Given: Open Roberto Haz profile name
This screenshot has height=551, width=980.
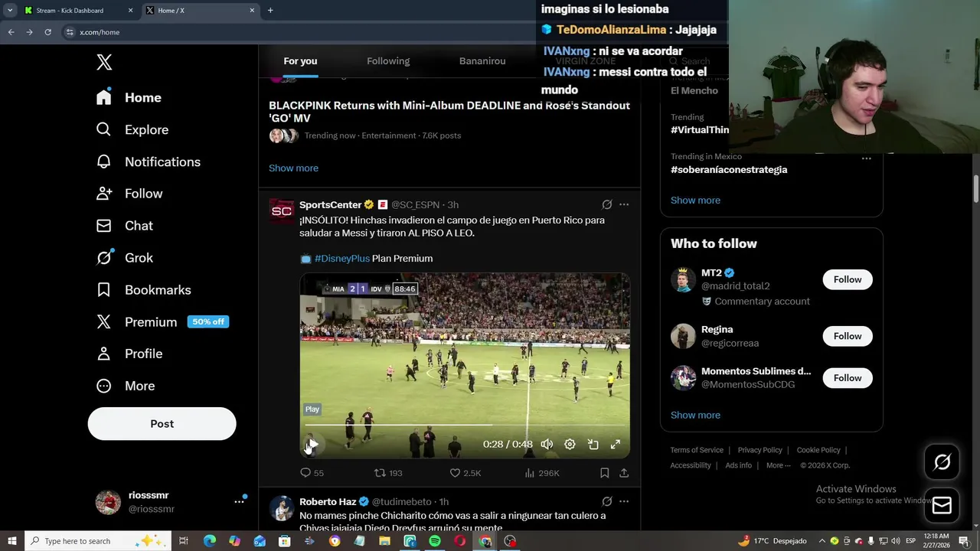Looking at the screenshot, I should click(328, 502).
